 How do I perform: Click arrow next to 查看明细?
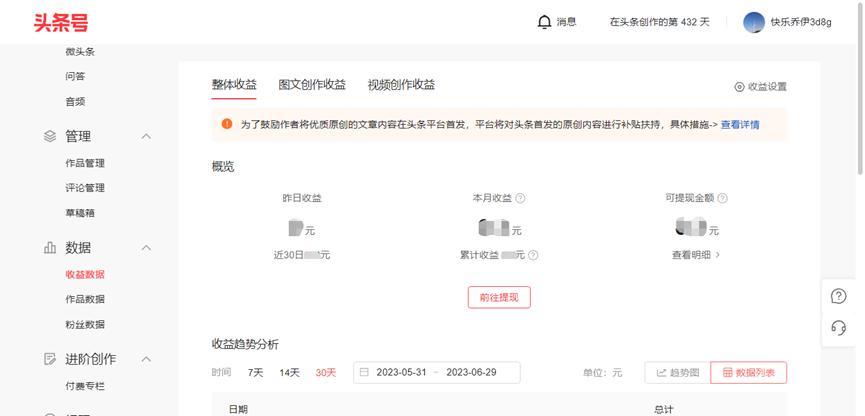point(717,255)
